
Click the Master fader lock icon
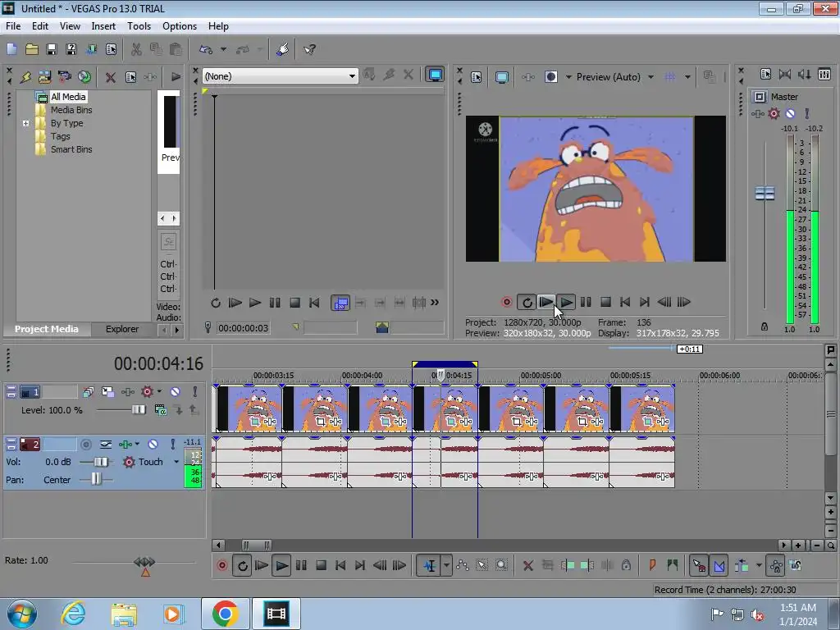click(x=765, y=326)
